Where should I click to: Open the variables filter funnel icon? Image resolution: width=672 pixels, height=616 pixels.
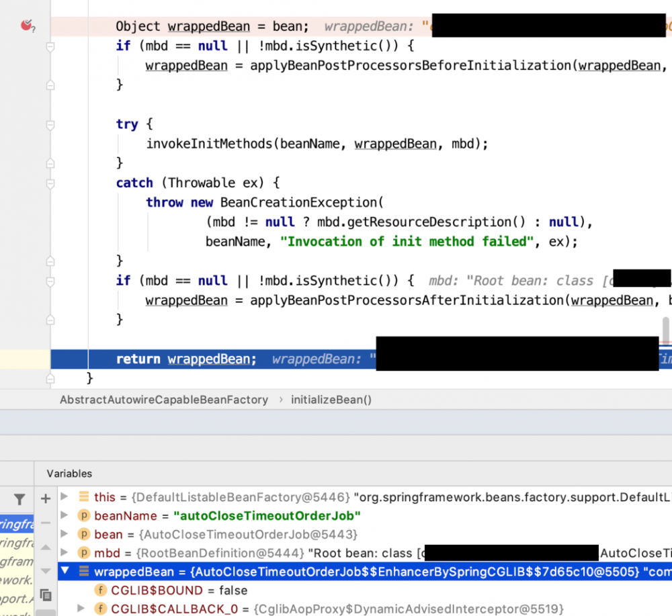19,499
